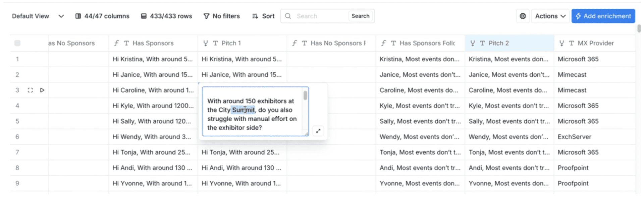Click the textarea resize handle corner
The image size is (644, 198).
307,134
